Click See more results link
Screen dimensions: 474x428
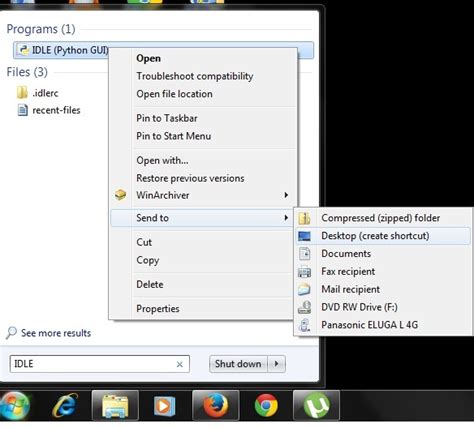click(56, 333)
